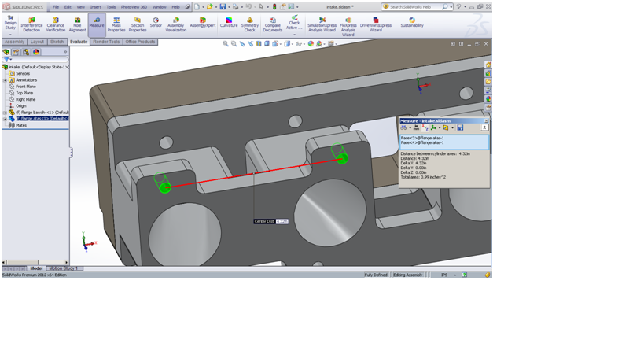Save measurement using Measure dialog save icon
This screenshot has width=644, height=362.
tap(461, 127)
